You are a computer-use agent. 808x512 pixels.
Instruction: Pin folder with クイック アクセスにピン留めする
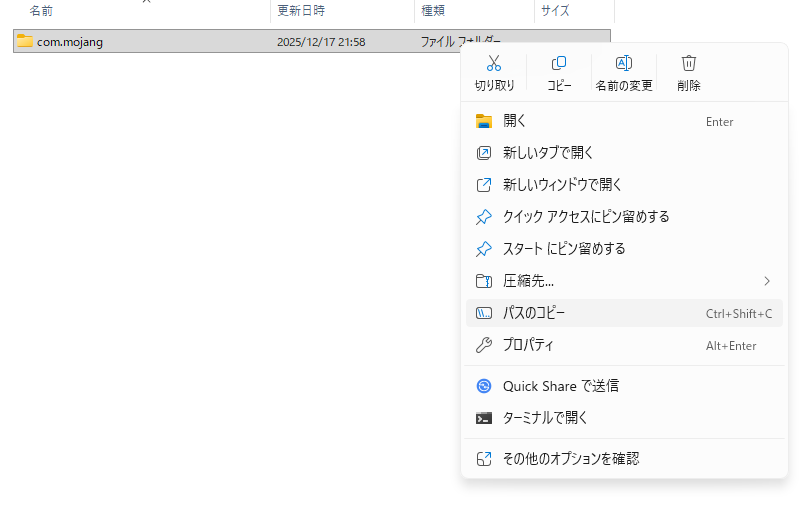[x=585, y=217]
